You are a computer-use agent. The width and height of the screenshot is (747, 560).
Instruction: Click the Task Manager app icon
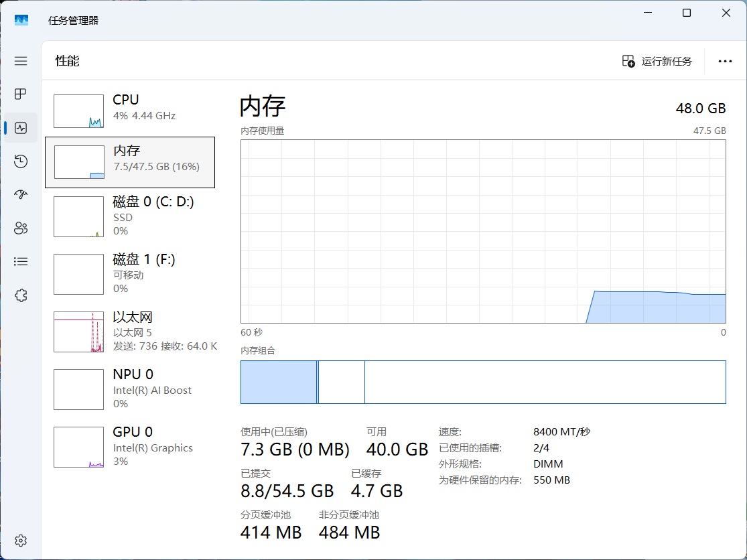21,20
